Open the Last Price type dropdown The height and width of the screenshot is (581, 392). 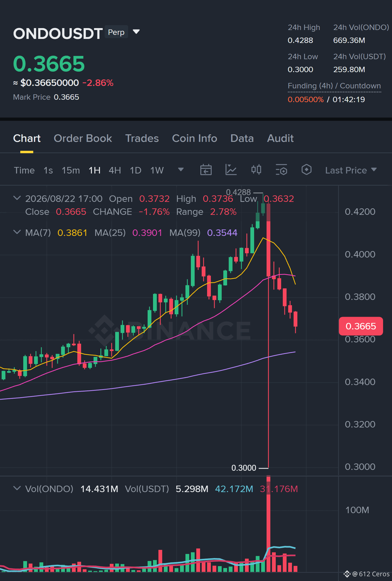351,170
